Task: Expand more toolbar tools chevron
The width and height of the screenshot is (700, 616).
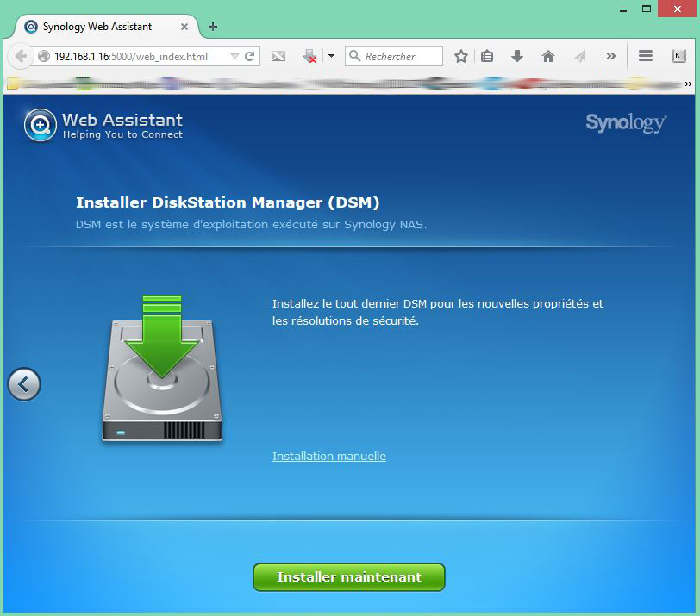Action: click(x=610, y=56)
